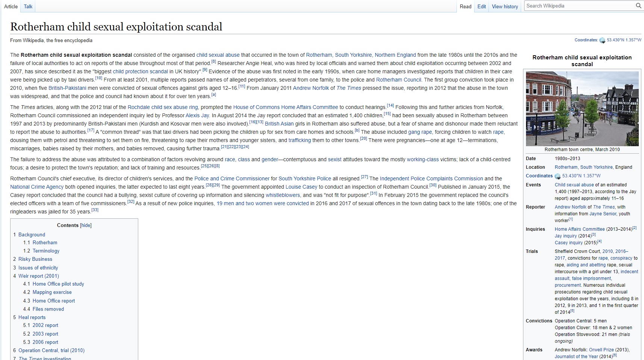644x360 pixels.
Task: Open top-right 53.430°N 1.357°W coordinates link
Action: (x=624, y=40)
